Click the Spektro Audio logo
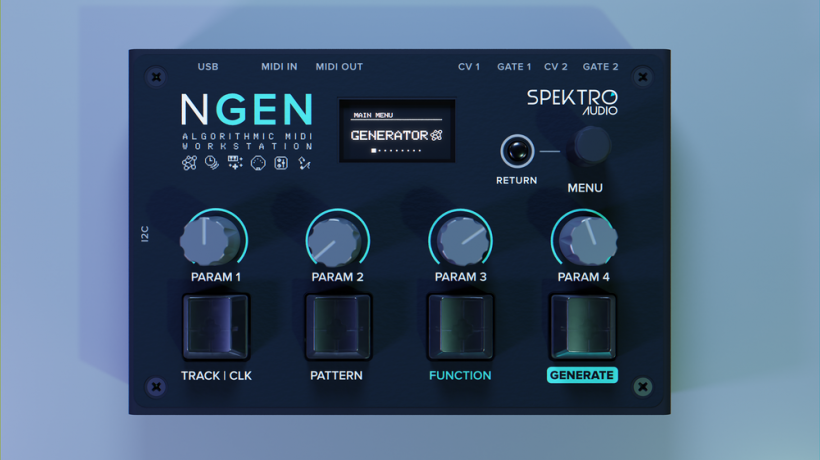 (x=572, y=100)
